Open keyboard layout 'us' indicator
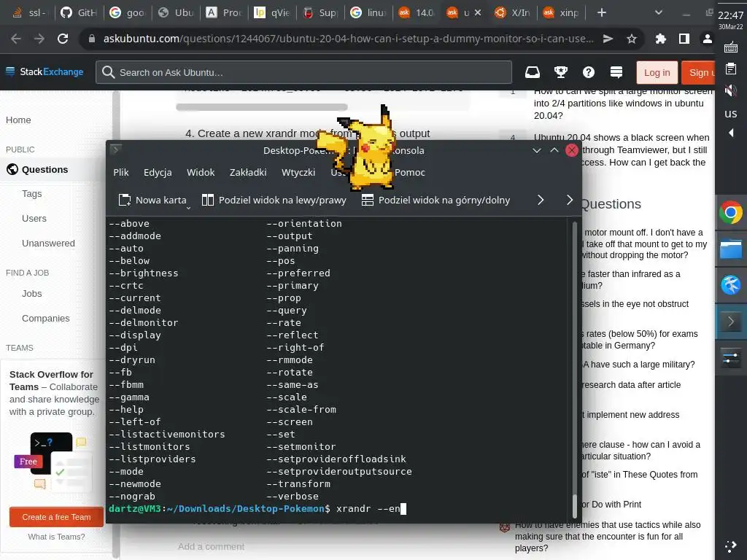Viewport: 747px width, 560px height. coord(731,113)
